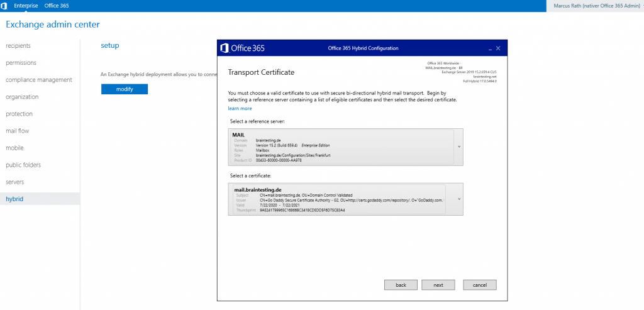Click the Office logo in top bar
Image resolution: width=644 pixels, height=310 pixels.
[x=4, y=6]
